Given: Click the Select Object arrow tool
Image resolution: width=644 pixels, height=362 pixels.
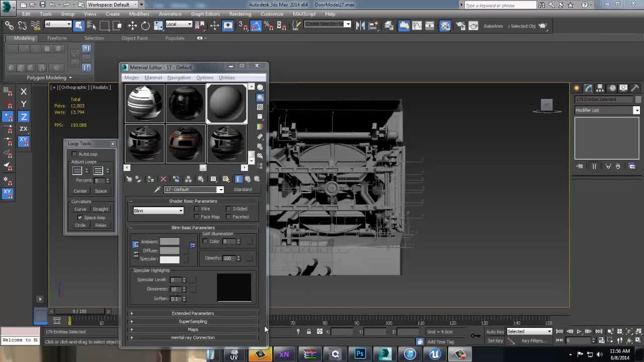Looking at the screenshot, I should 79,26.
